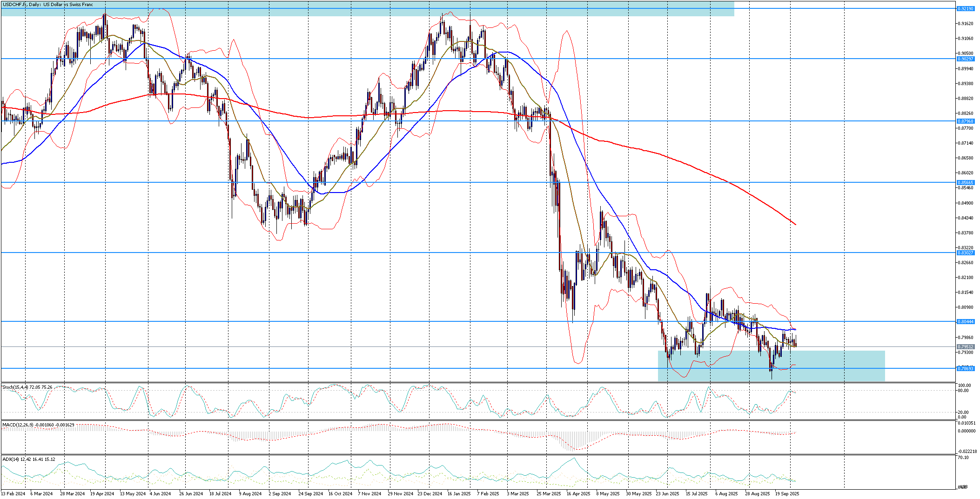The image size is (980, 499).
Task: Click the 0.87968 price level label
Action: pyautogui.click(x=965, y=121)
